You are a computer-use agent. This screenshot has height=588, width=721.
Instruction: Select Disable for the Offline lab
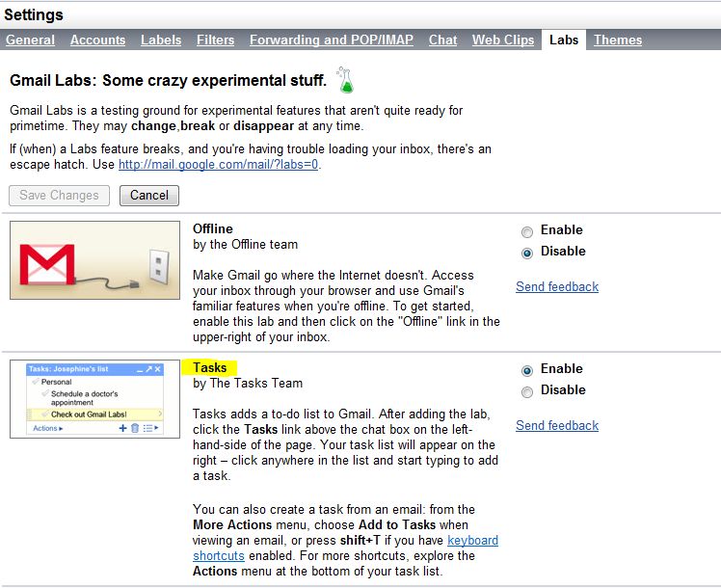(x=527, y=253)
